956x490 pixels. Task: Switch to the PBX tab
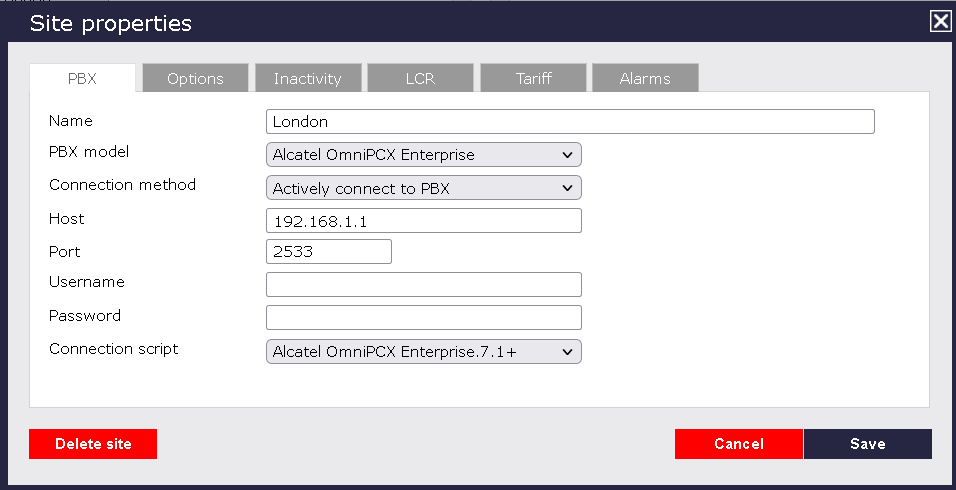coord(82,78)
